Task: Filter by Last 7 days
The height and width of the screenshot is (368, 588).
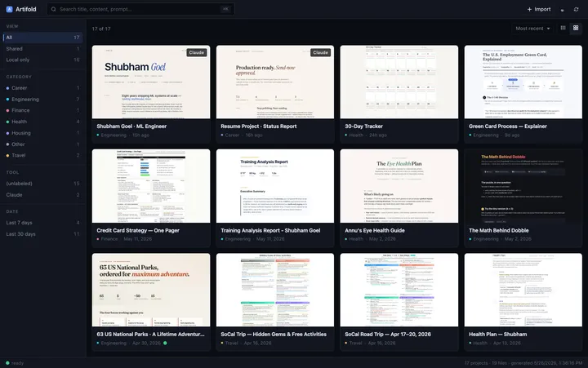Action: 42,223
